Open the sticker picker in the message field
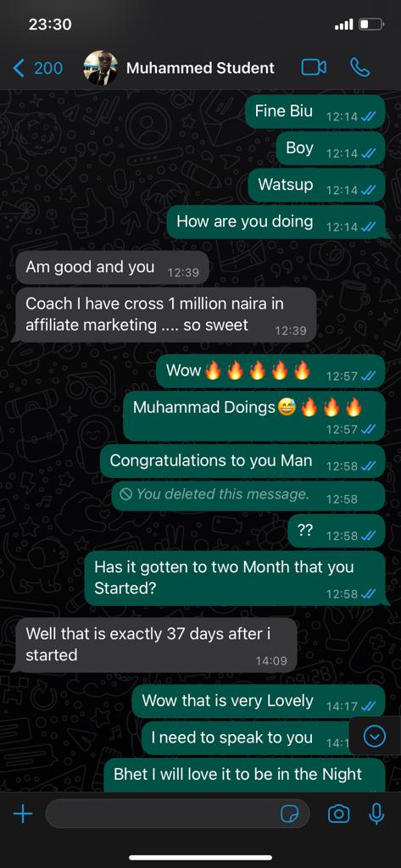This screenshot has width=401, height=868. coord(290,814)
